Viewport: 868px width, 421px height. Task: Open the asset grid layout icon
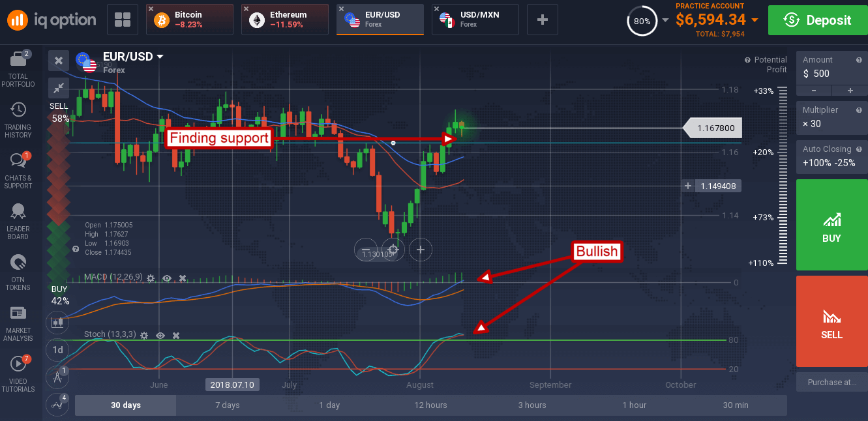(x=122, y=20)
